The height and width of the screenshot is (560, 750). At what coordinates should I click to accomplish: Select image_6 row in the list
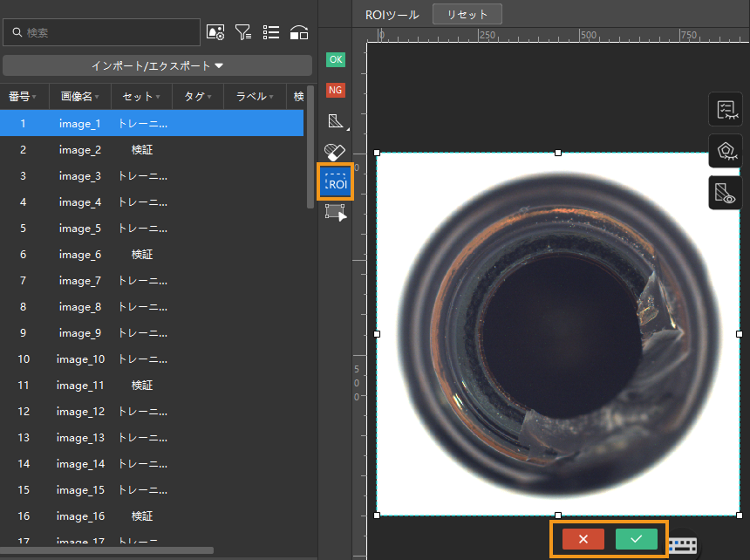80,255
